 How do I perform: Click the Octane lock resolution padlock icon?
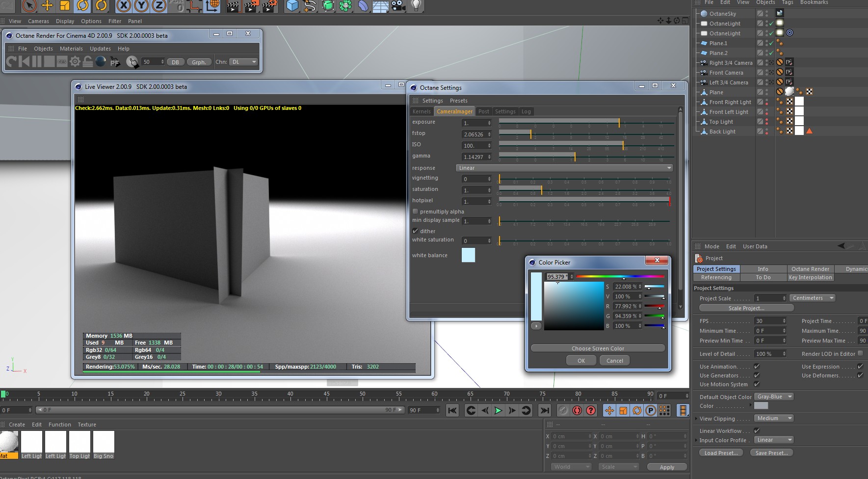coord(88,62)
